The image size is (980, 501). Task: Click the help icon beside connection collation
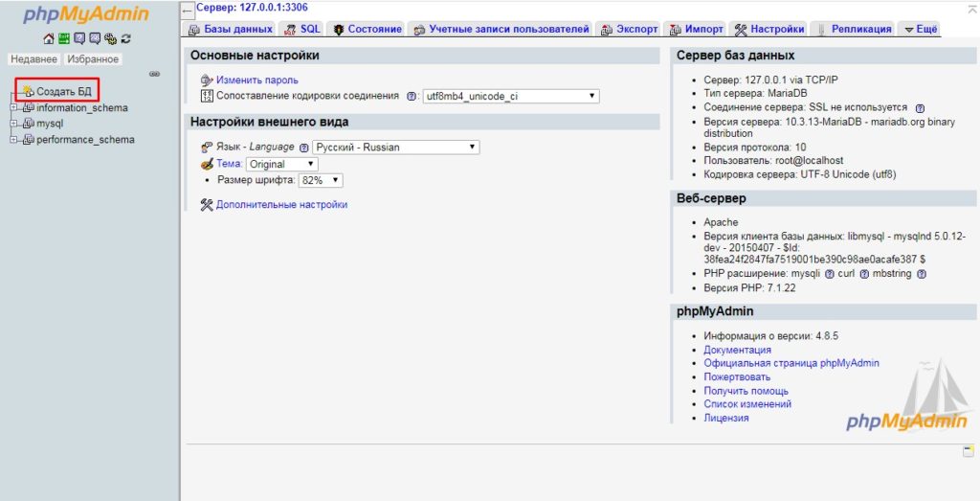click(x=411, y=97)
